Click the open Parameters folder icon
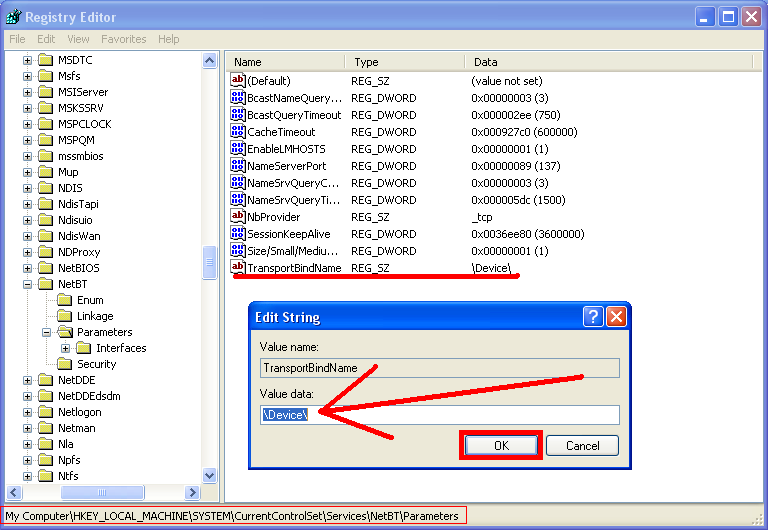The image size is (768, 530). pos(65,332)
